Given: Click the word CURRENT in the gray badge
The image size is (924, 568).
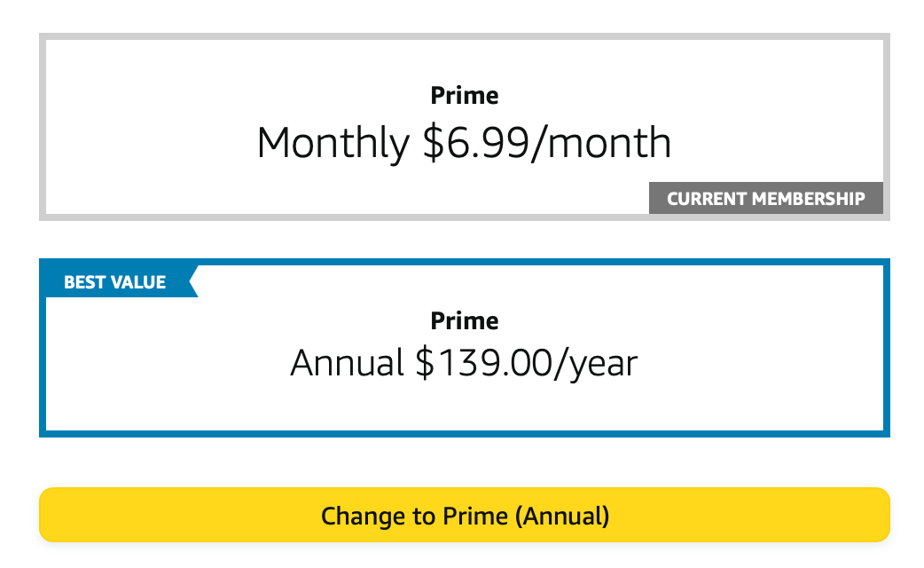Looking at the screenshot, I should [703, 199].
